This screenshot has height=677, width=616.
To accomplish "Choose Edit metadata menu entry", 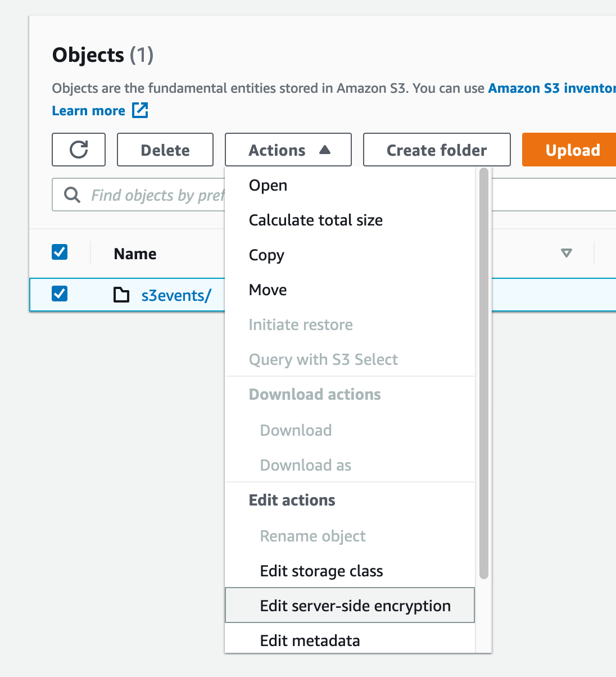I will click(x=310, y=641).
